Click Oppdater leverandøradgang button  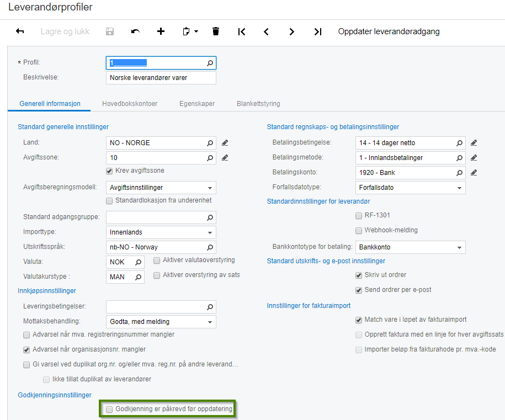[389, 31]
